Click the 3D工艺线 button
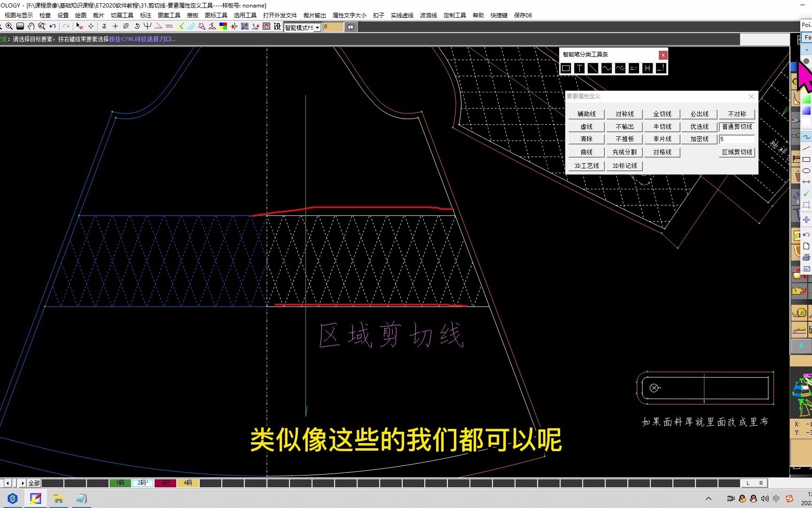The image size is (812, 508). (x=586, y=166)
